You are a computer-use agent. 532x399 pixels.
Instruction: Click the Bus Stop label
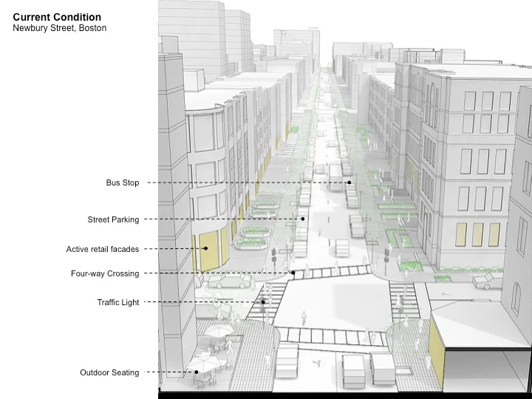[122, 183]
